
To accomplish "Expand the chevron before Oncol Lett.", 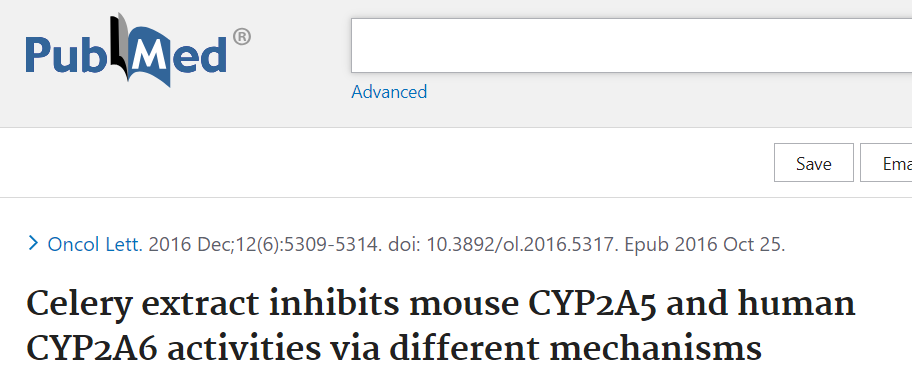I will point(34,243).
